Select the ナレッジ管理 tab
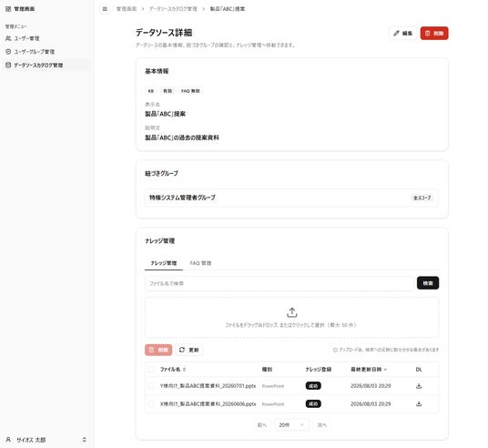The height and width of the screenshot is (448, 488). pos(164,263)
